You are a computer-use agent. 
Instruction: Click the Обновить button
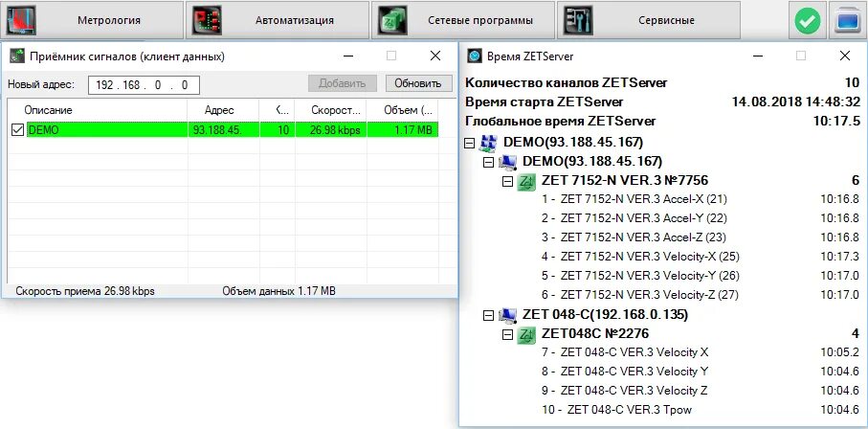[418, 83]
